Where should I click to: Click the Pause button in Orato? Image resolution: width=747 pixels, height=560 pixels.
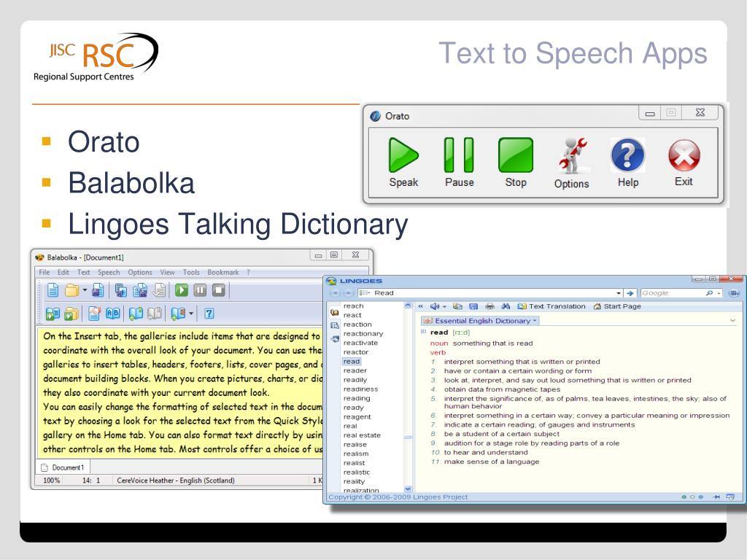pos(459,155)
